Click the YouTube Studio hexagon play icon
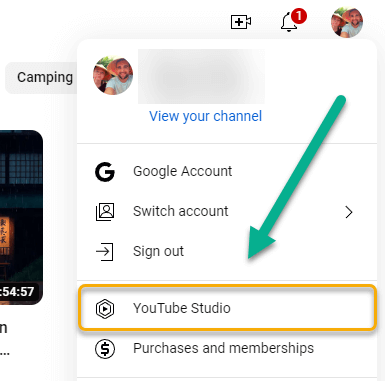 (105, 308)
